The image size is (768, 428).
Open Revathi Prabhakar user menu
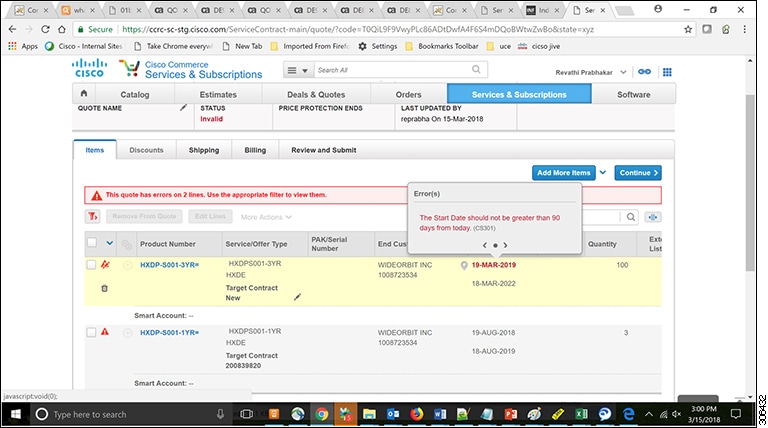point(590,72)
